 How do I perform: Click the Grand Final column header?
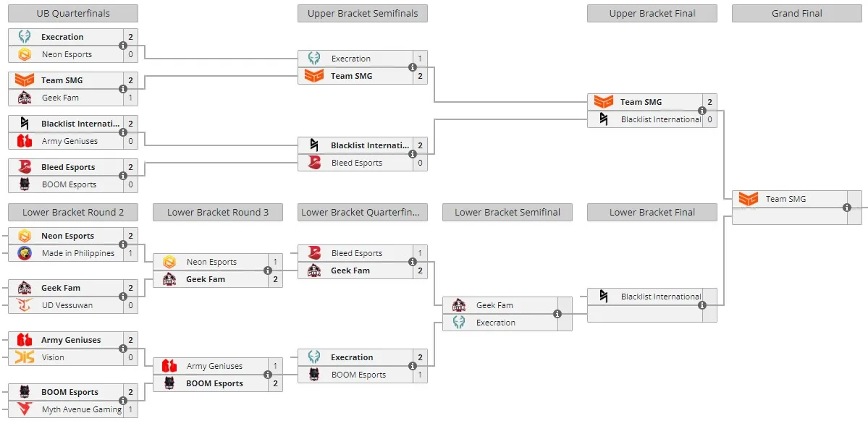(x=796, y=13)
